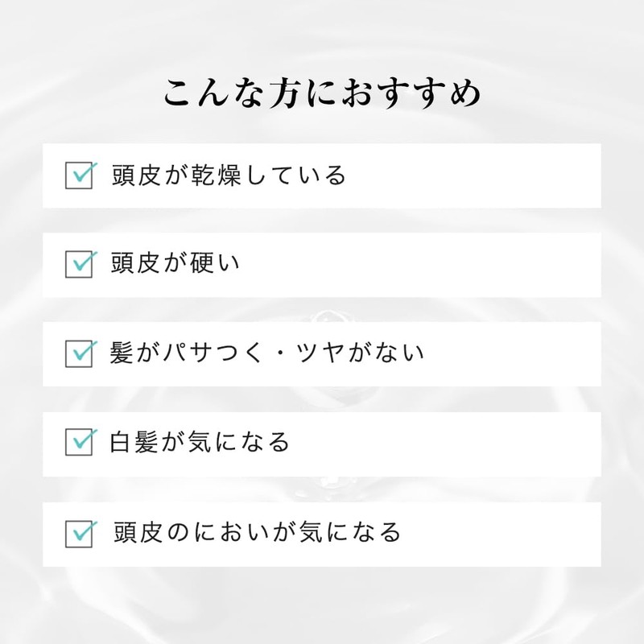Uncheck the 白髪が気になる checkbox
This screenshot has width=644, height=644.
pos(79,442)
